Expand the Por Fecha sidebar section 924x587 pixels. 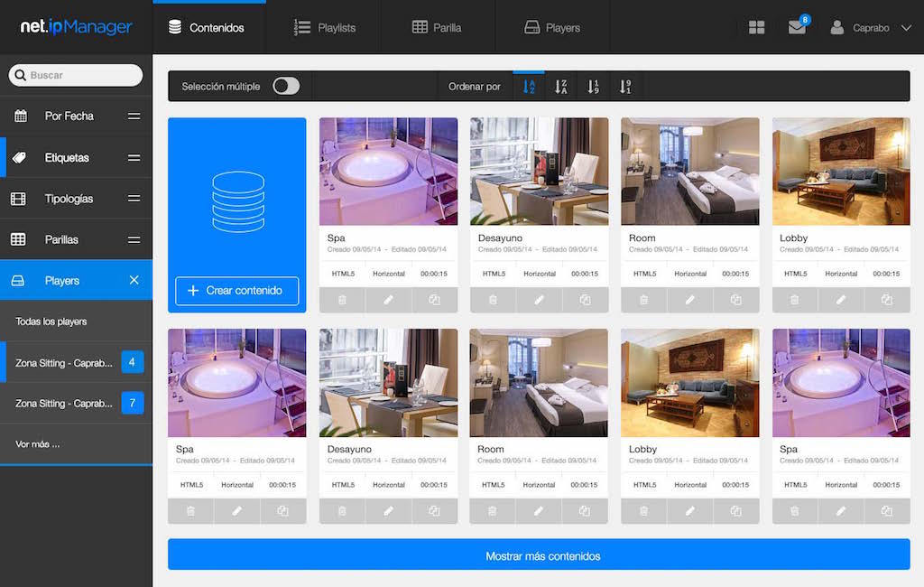tap(134, 116)
